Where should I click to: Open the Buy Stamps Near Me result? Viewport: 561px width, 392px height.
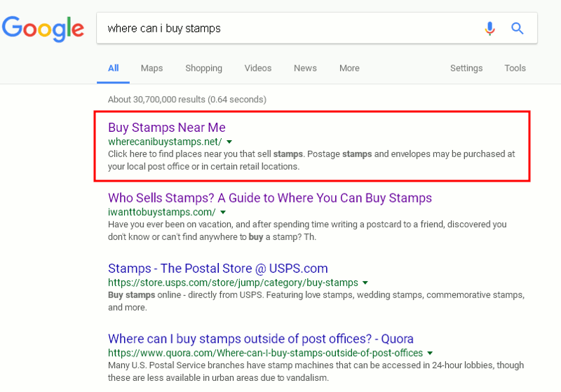pyautogui.click(x=166, y=128)
